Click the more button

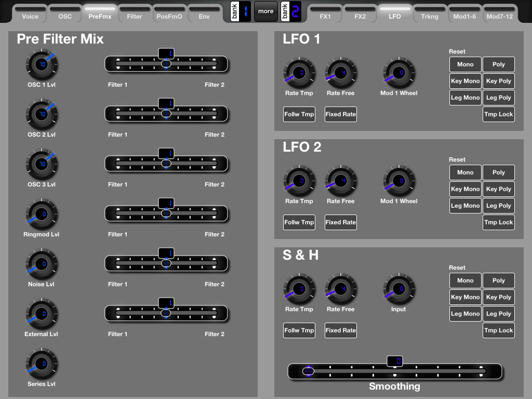[265, 11]
